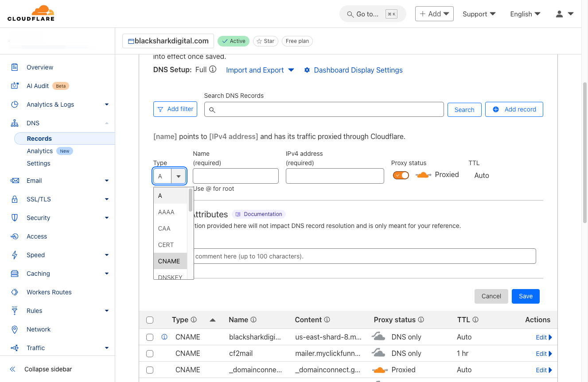Click the Speed lightning bolt icon
Screen dimensions: 588x382
coord(15,255)
